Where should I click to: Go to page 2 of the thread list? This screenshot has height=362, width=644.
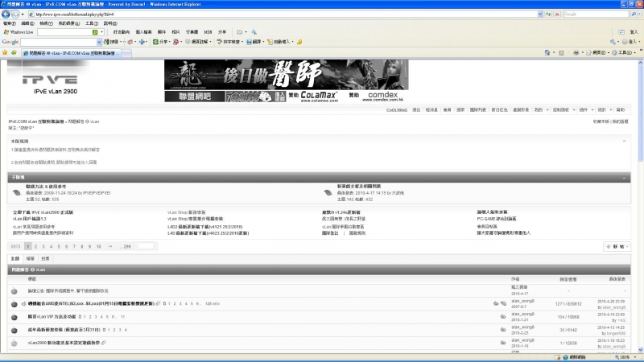tap(35, 246)
